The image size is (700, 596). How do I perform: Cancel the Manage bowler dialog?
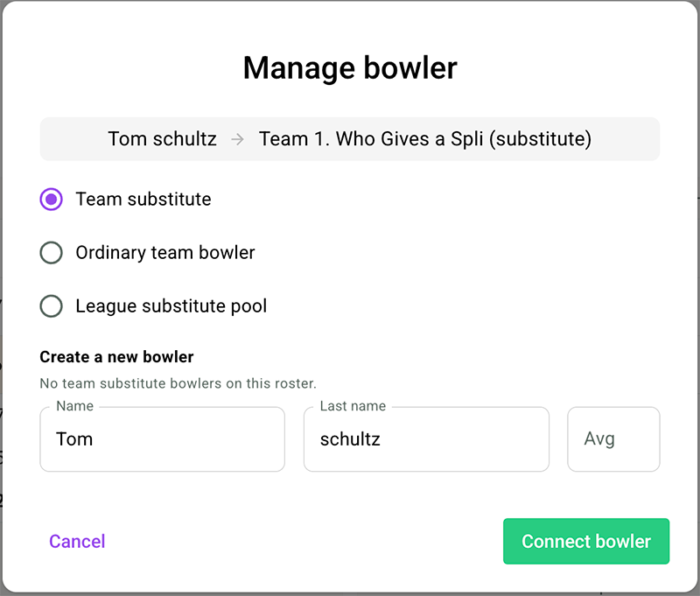coord(77,541)
